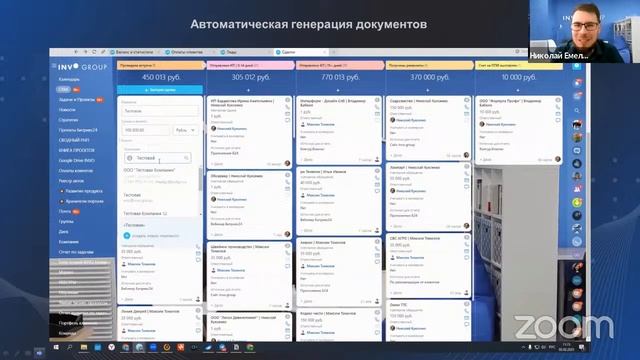Image resolution: width=640 pixels, height=360 pixels.
Task: Click the yellow fourth stage header
Action: click(x=429, y=65)
